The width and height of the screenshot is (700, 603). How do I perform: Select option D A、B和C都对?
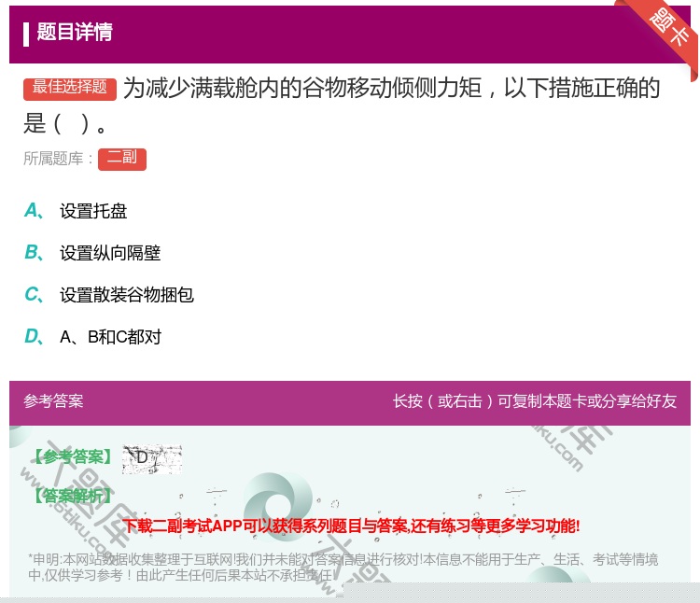92,337
